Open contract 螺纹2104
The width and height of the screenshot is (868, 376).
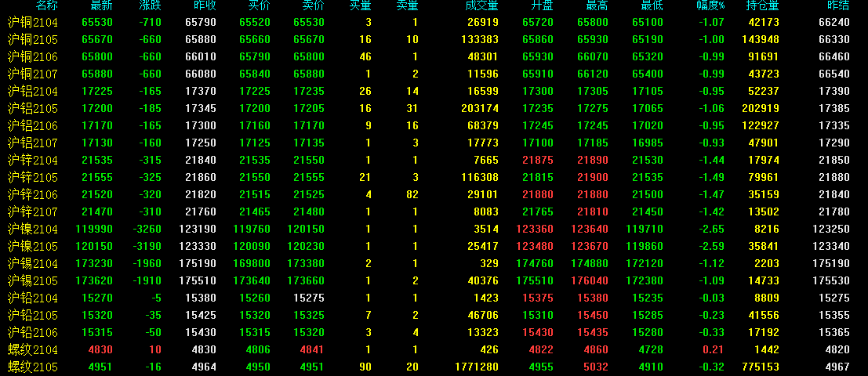[33, 349]
